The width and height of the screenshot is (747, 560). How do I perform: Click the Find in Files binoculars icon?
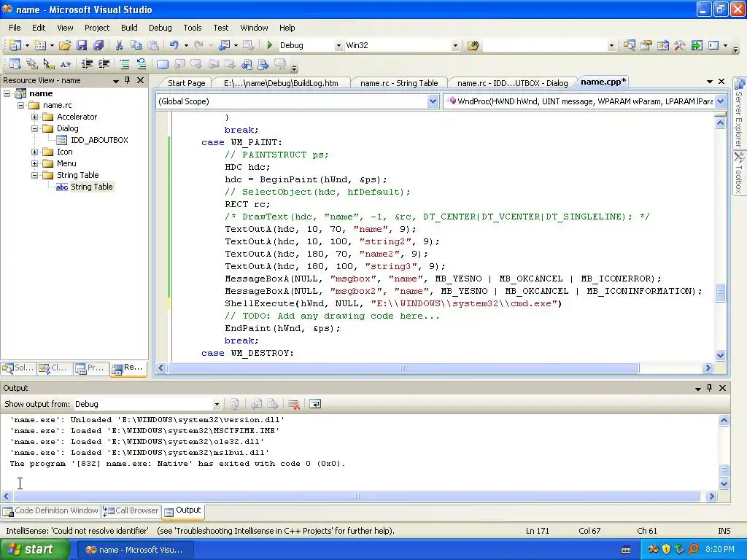point(473,45)
